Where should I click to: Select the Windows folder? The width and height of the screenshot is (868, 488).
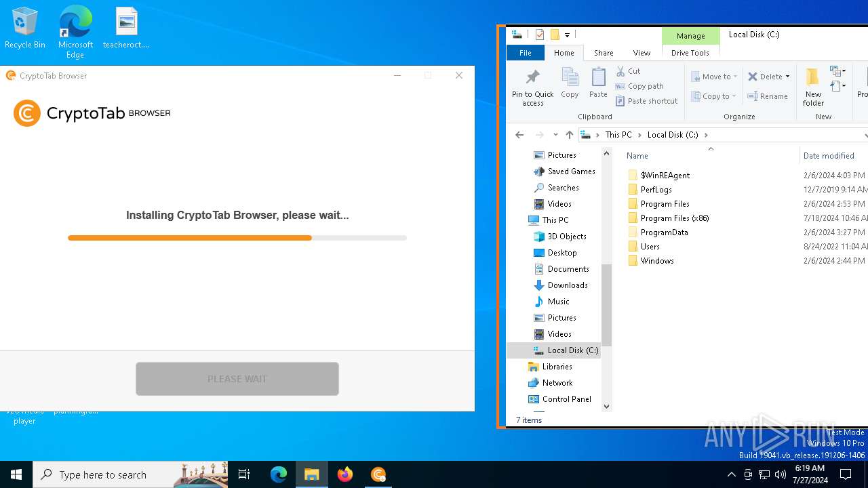(657, 261)
